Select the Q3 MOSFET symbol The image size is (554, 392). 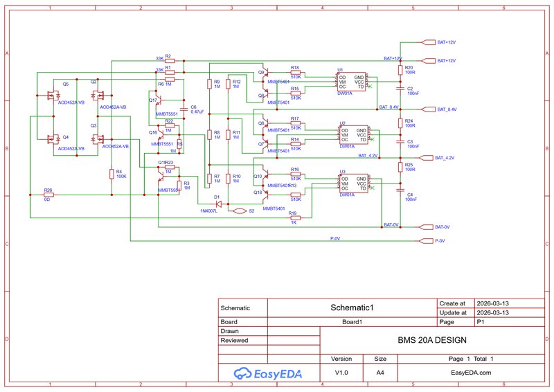(98, 139)
